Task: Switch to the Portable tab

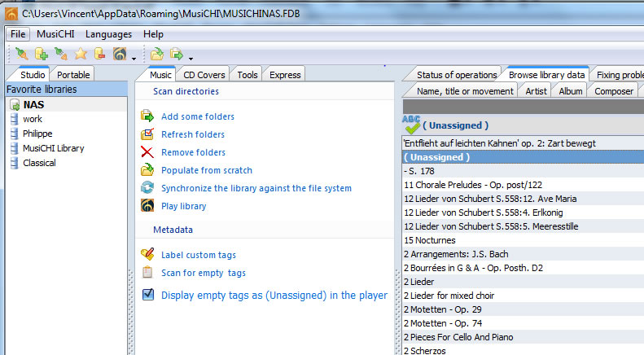Action: tap(74, 75)
